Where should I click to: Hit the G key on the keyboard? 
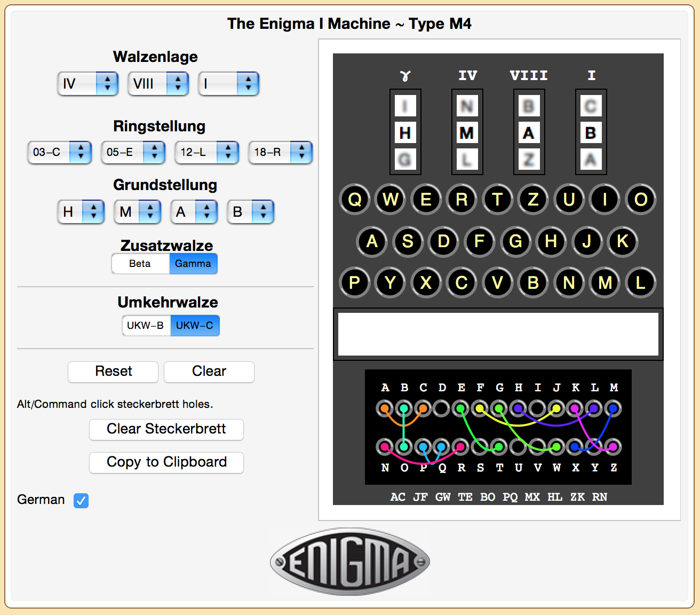pos(515,241)
